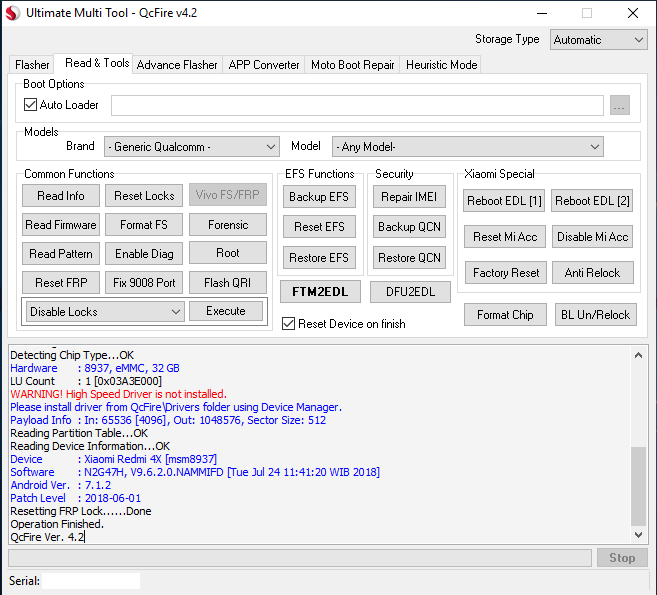657x595 pixels.
Task: Click the Restore QCN button
Action: tap(409, 257)
